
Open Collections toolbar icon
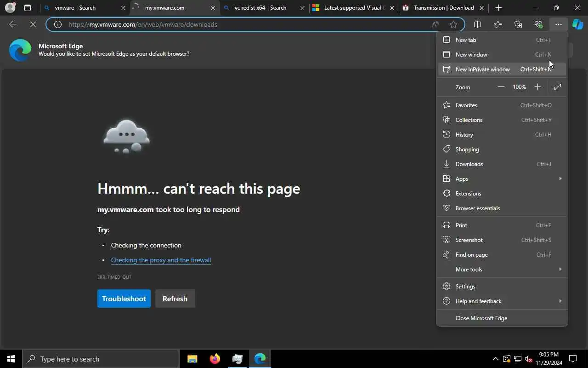pyautogui.click(x=518, y=24)
